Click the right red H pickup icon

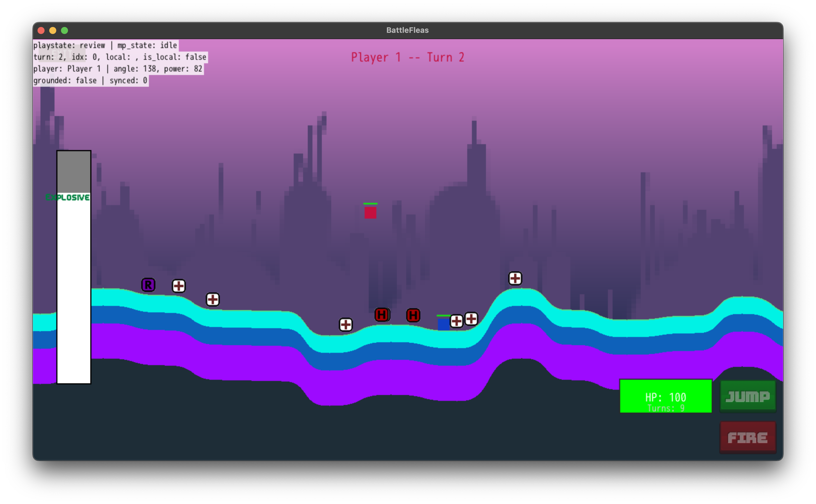(413, 315)
